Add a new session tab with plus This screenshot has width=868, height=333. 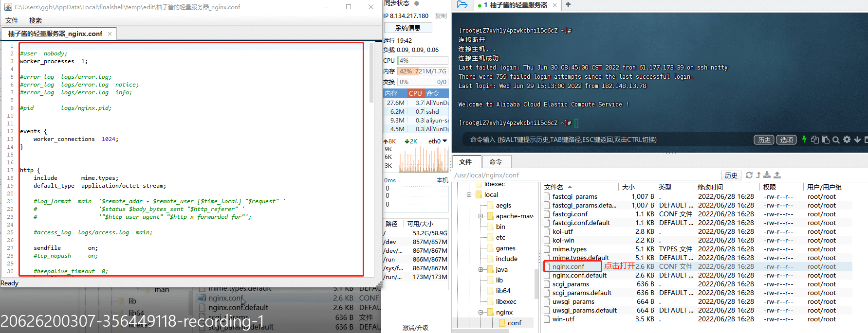[x=568, y=4]
